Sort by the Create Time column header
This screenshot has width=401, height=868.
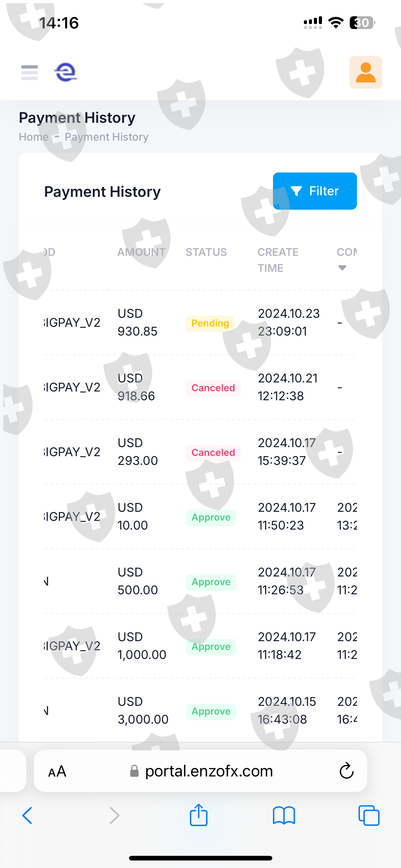[278, 260]
